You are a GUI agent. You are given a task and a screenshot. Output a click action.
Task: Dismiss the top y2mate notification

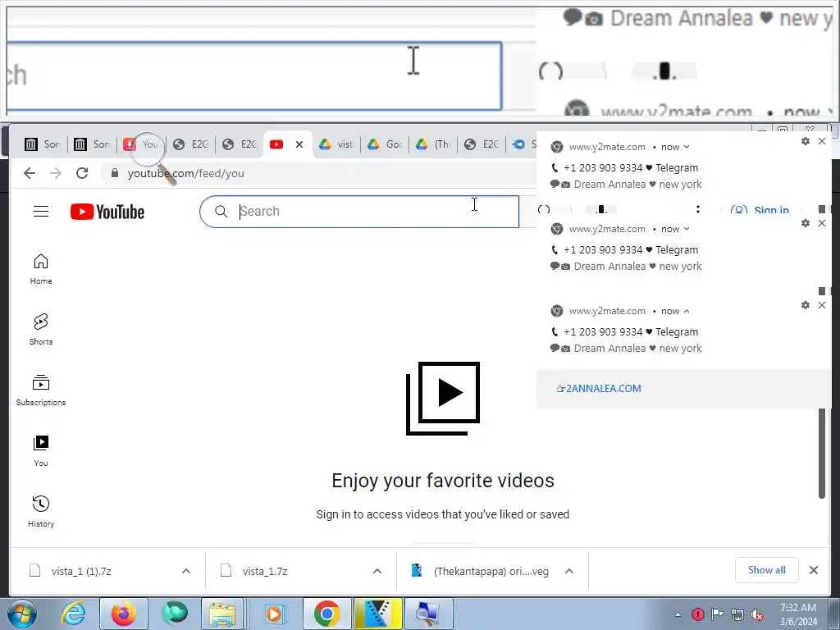822,141
